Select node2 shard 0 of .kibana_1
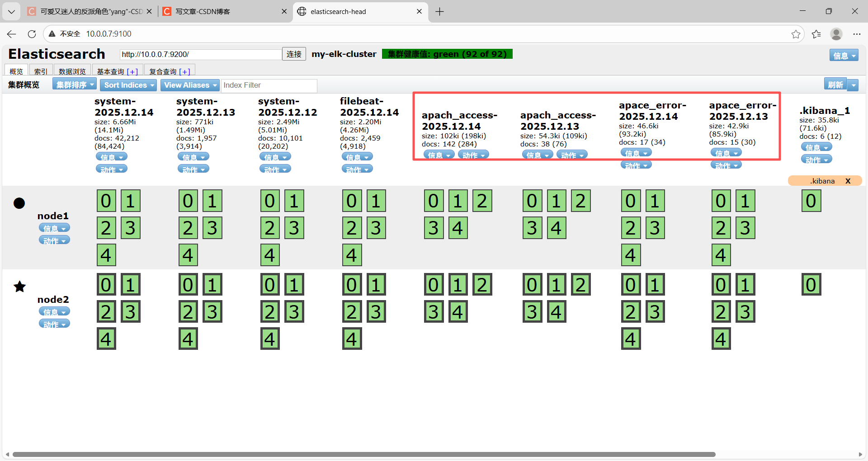 [811, 285]
